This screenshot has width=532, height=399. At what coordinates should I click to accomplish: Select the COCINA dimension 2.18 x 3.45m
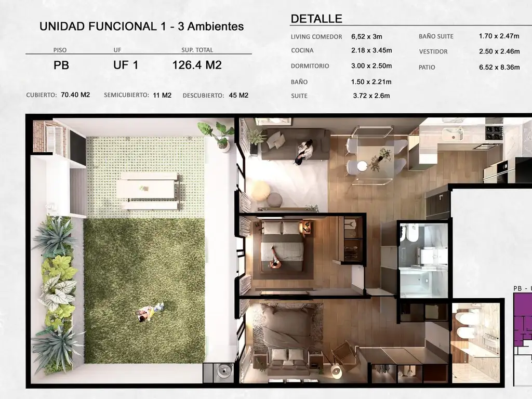pos(371,50)
